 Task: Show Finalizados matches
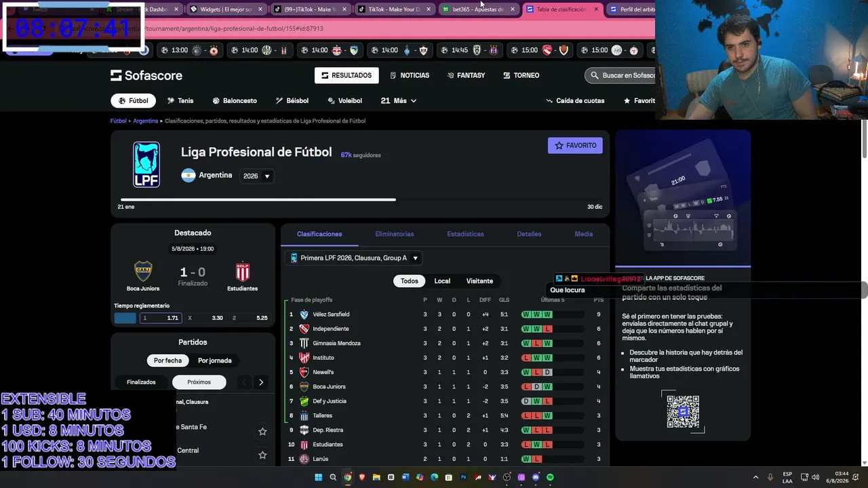point(141,382)
